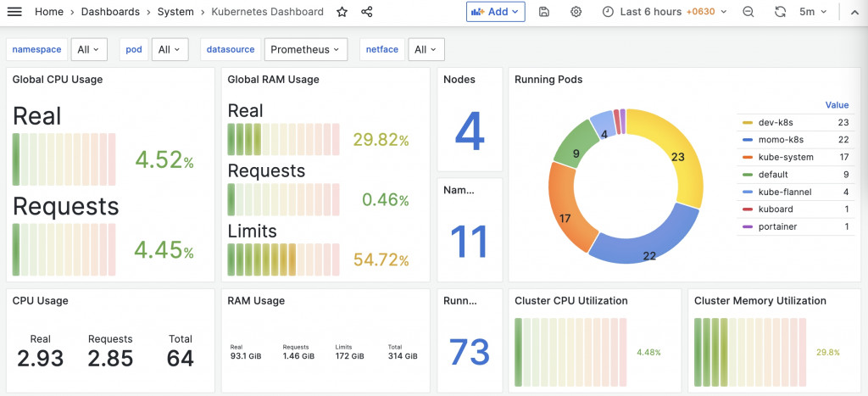Screen dimensions: 868x396
Task: Go to Home breadcrumb
Action: 48,12
